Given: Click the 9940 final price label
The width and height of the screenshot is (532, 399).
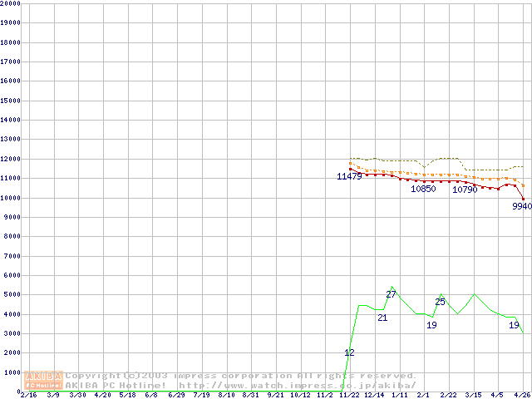Looking at the screenshot, I should coord(521,206).
